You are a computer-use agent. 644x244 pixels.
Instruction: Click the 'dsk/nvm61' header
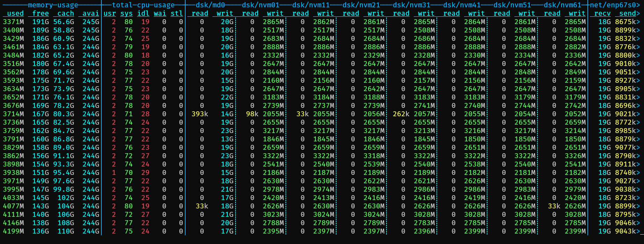563,5
